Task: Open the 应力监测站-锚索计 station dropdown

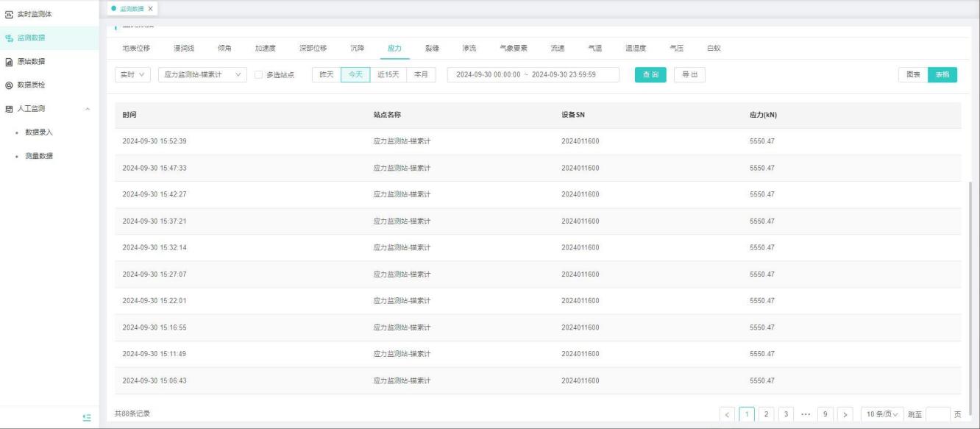Action: pyautogui.click(x=202, y=75)
